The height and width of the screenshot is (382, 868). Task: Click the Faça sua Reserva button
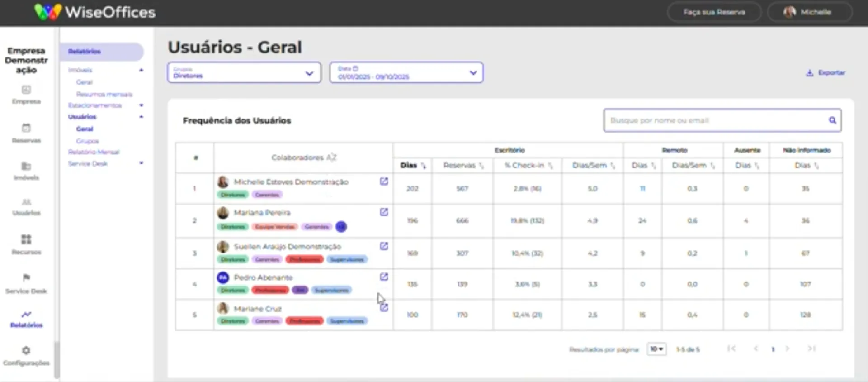tap(714, 12)
